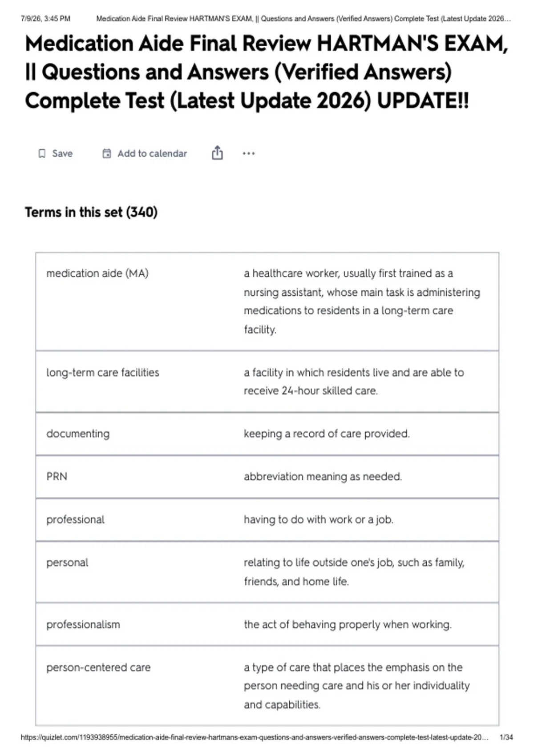Click the Add to calendar icon

(107, 153)
